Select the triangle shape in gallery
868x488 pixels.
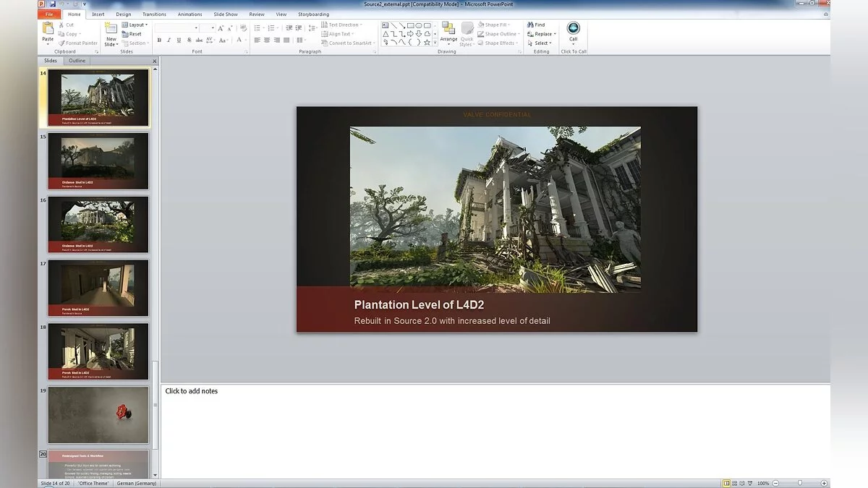point(386,34)
